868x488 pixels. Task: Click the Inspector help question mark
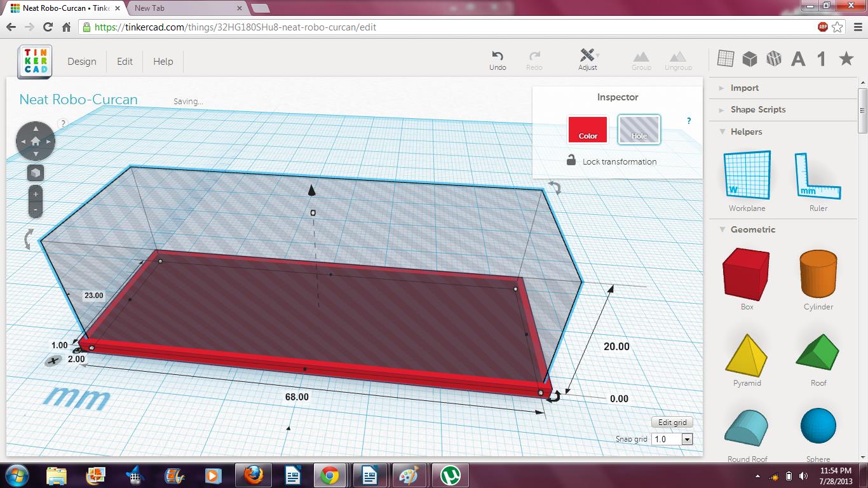coord(689,121)
